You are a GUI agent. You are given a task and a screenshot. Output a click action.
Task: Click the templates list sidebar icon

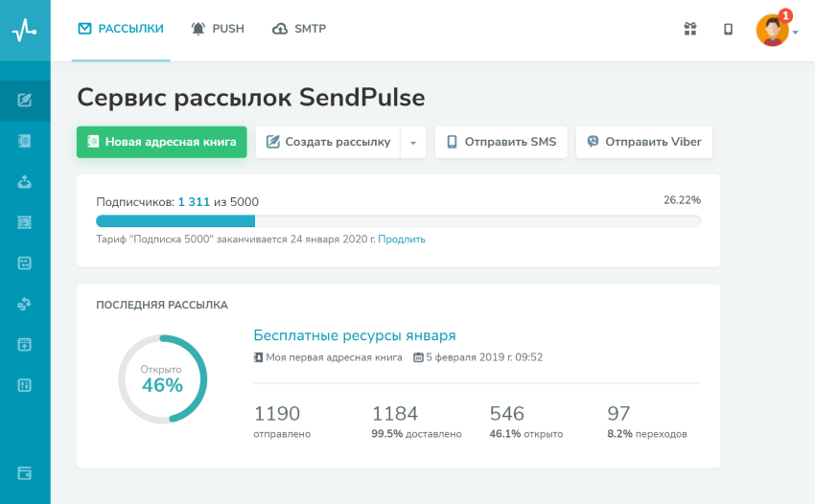[25, 222]
